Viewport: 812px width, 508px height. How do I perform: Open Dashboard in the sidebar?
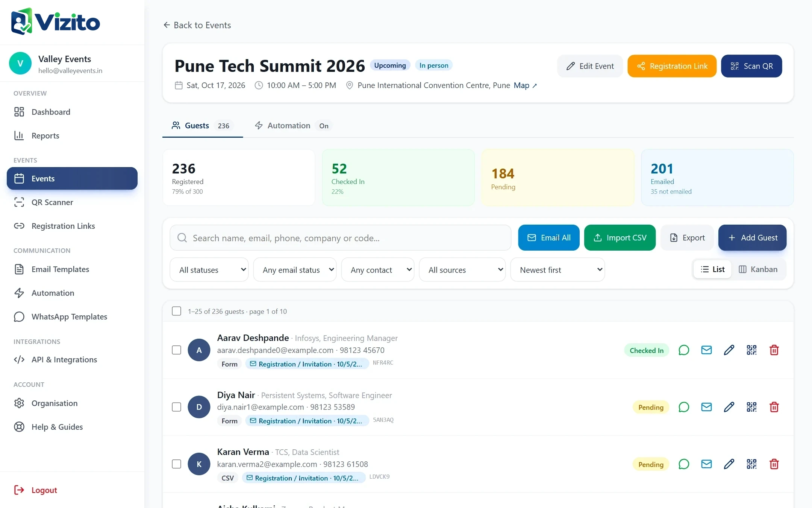pos(72,112)
